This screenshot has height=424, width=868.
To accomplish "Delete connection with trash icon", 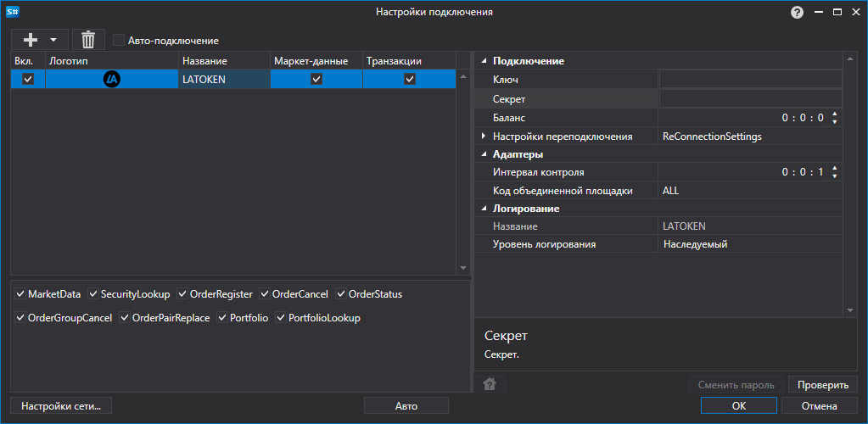I will point(88,40).
